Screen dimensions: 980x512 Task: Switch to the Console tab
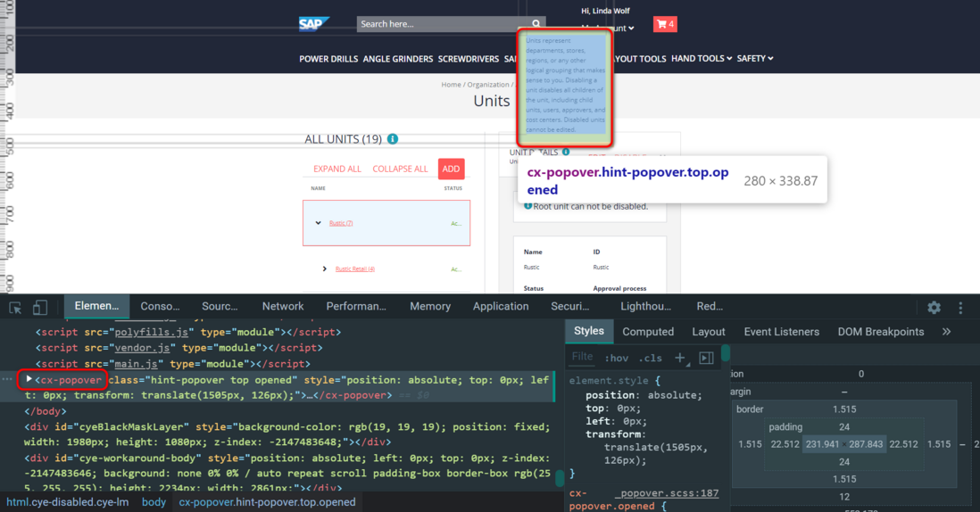tap(160, 306)
